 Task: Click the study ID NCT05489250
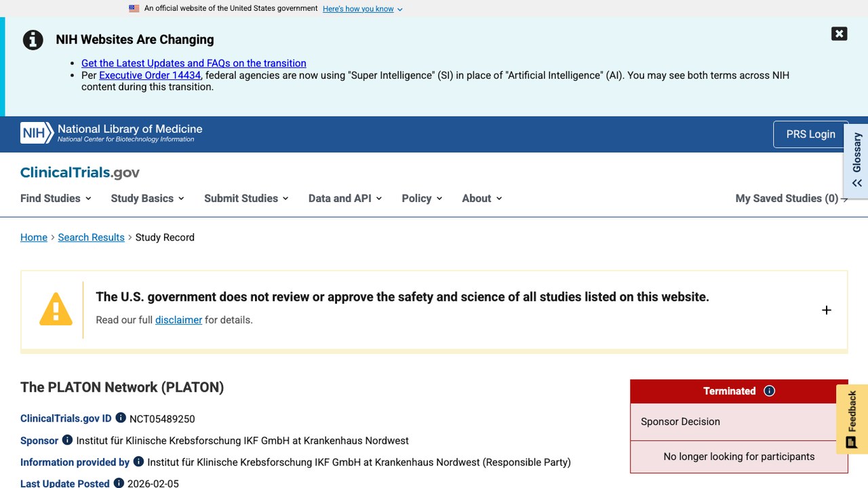click(162, 419)
